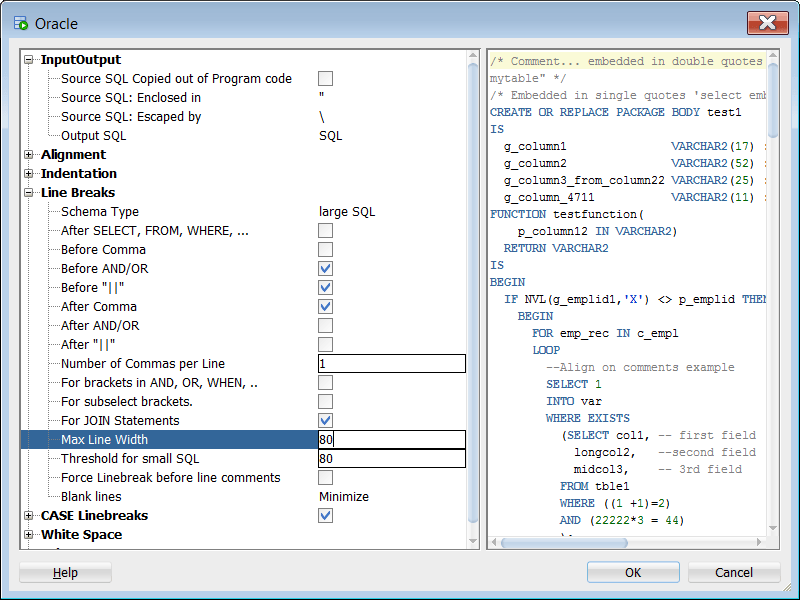Expand the White Space section
This screenshot has width=800, height=600.
coord(30,535)
